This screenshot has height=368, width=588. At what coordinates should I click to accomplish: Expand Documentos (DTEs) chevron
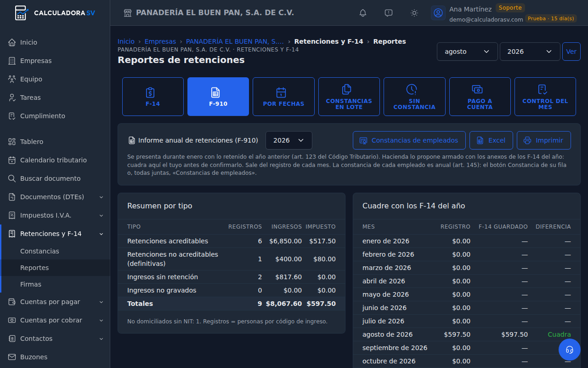click(x=101, y=197)
